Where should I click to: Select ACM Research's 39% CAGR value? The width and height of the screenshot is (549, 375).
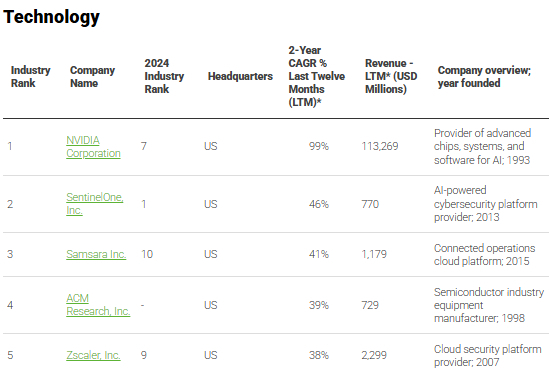pyautogui.click(x=319, y=305)
